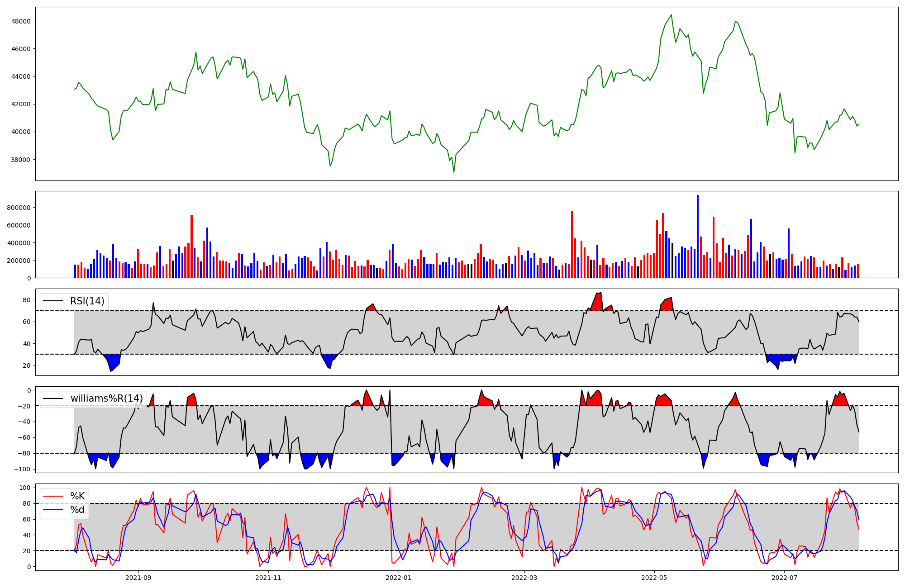Click the RSI(14) legend label

87,301
